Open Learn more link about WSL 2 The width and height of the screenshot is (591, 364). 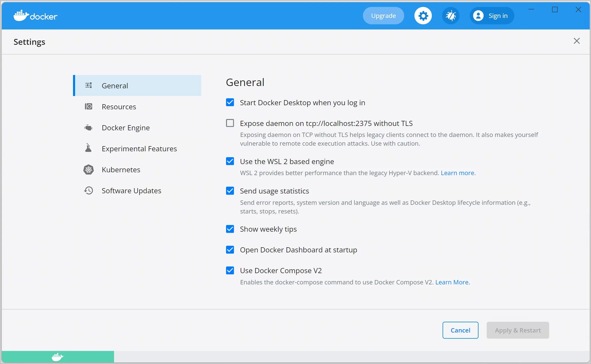[457, 173]
